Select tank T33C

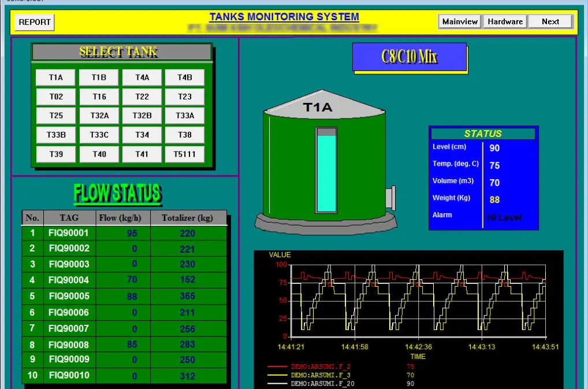tap(99, 135)
